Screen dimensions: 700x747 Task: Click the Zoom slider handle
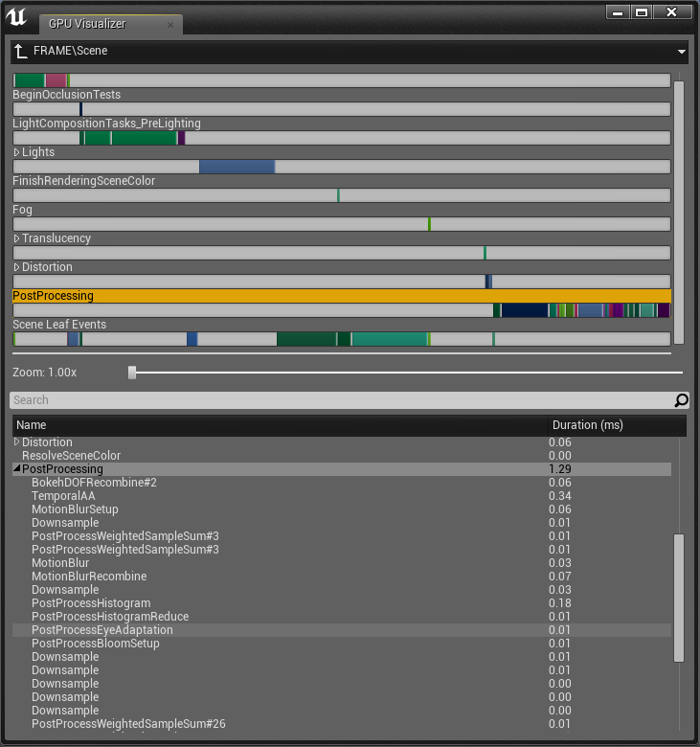[132, 373]
